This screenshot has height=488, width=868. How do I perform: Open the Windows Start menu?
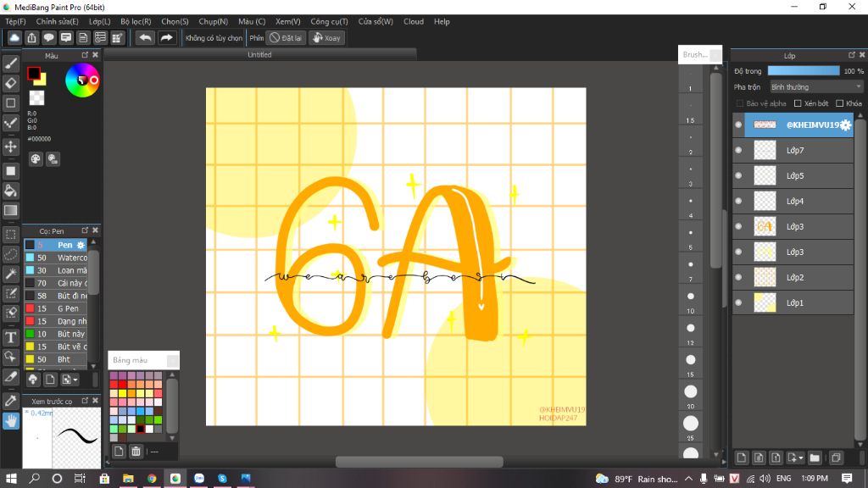(x=11, y=478)
